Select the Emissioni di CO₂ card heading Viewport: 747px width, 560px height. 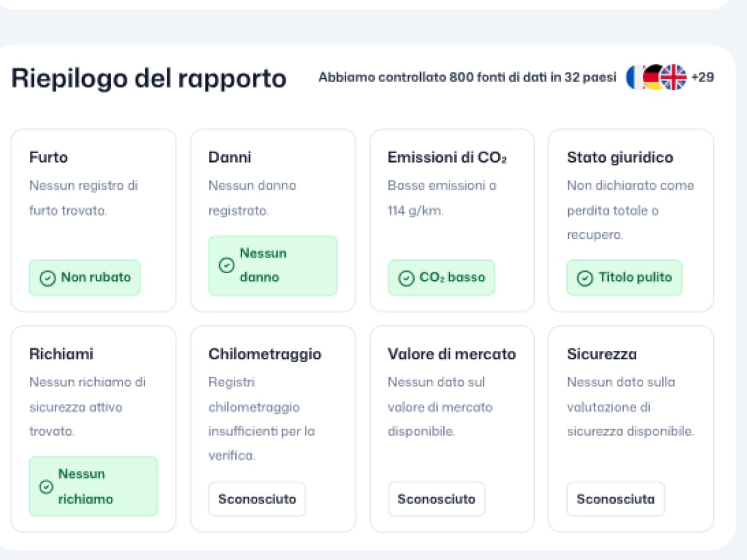point(447,157)
